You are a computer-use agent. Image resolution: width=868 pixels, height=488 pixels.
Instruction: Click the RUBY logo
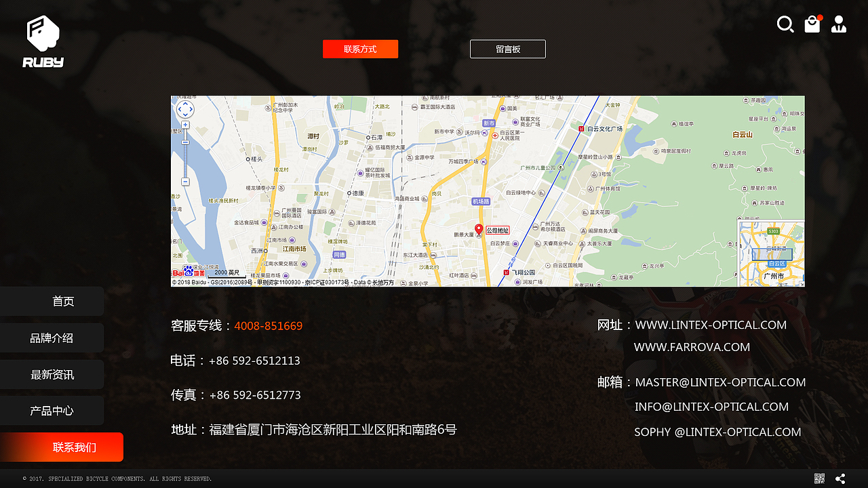[43, 41]
